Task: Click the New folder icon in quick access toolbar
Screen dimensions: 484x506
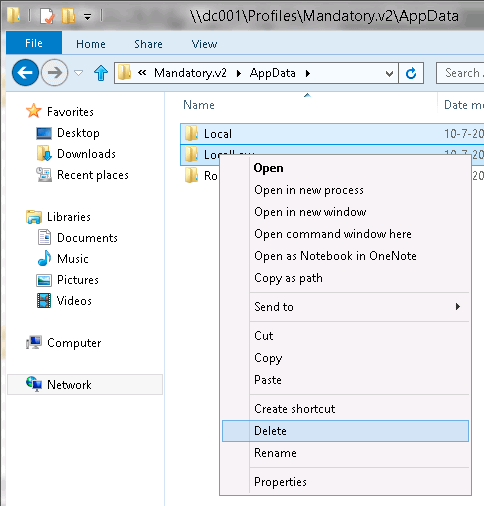Action: pos(68,16)
